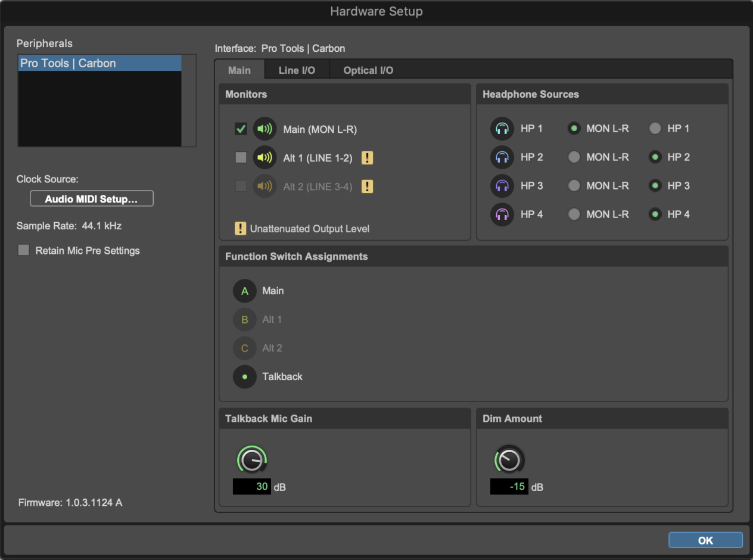Click the Firmware 1.0.3.1124 A text

(70, 503)
